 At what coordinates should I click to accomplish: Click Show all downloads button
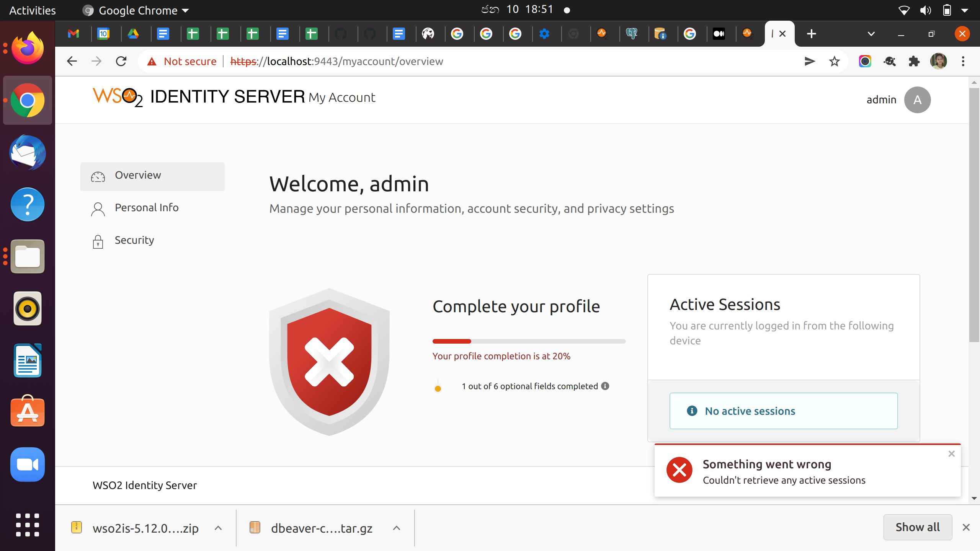917,527
